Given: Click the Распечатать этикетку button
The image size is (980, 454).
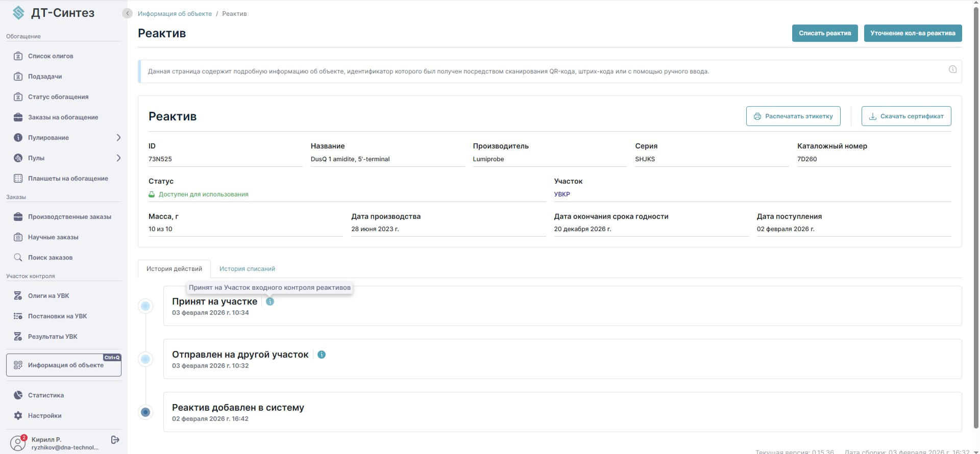Looking at the screenshot, I should pos(793,116).
